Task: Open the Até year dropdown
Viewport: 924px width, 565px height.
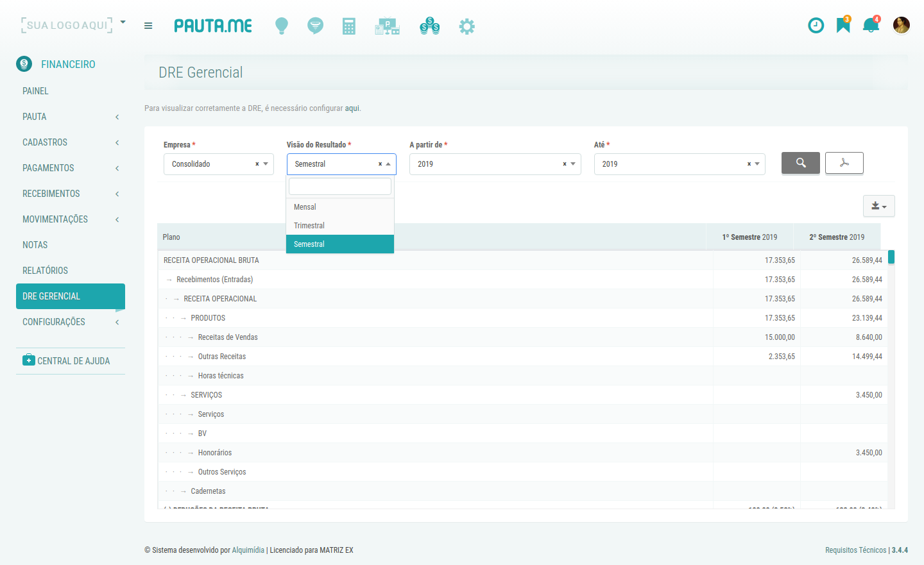Action: [680, 164]
